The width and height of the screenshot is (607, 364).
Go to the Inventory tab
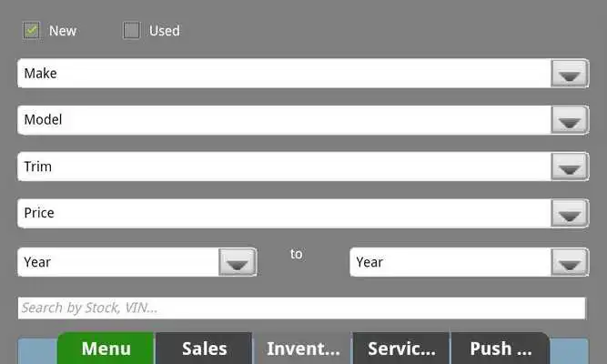(x=303, y=349)
